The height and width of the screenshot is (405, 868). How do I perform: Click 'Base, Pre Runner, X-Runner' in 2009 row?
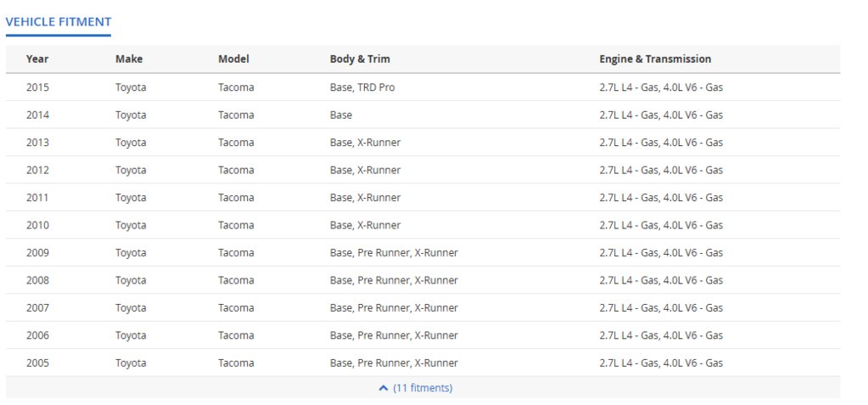(395, 253)
